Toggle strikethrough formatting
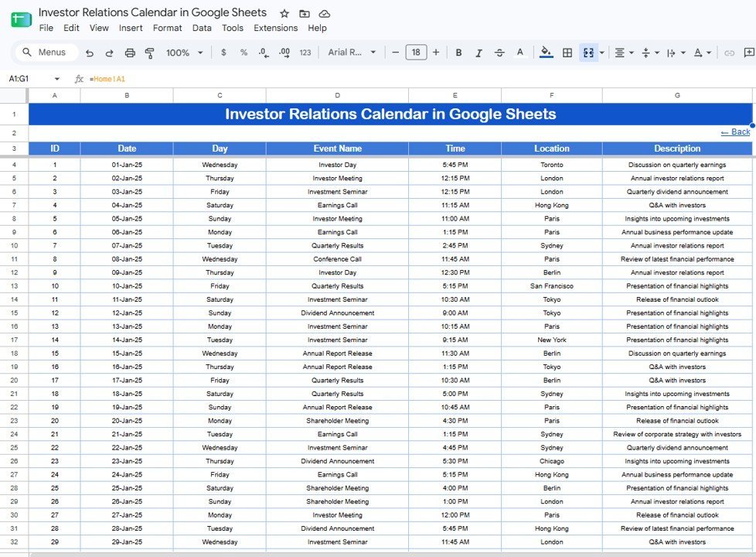The height and width of the screenshot is (557, 756). tap(499, 53)
